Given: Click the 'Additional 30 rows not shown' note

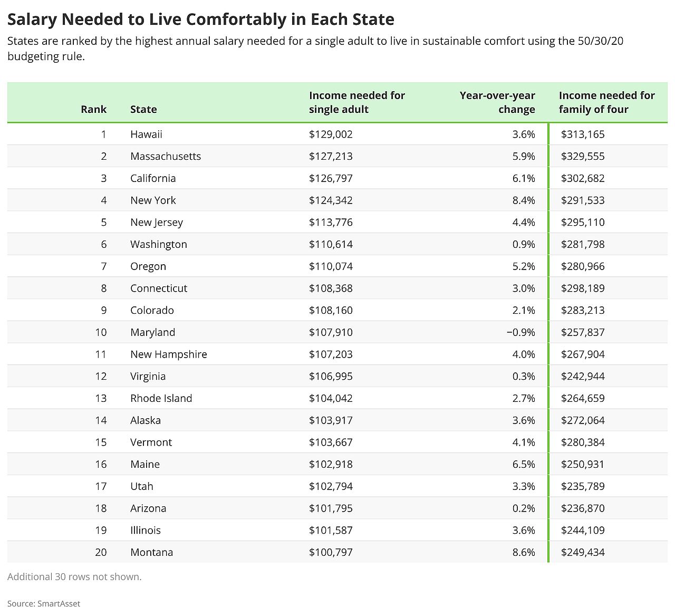Looking at the screenshot, I should 74,577.
